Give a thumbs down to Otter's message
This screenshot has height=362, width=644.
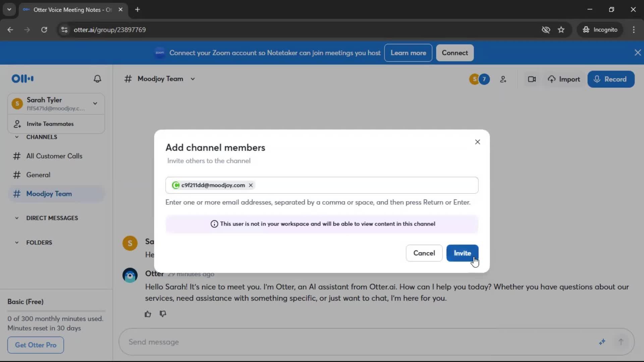click(x=163, y=314)
